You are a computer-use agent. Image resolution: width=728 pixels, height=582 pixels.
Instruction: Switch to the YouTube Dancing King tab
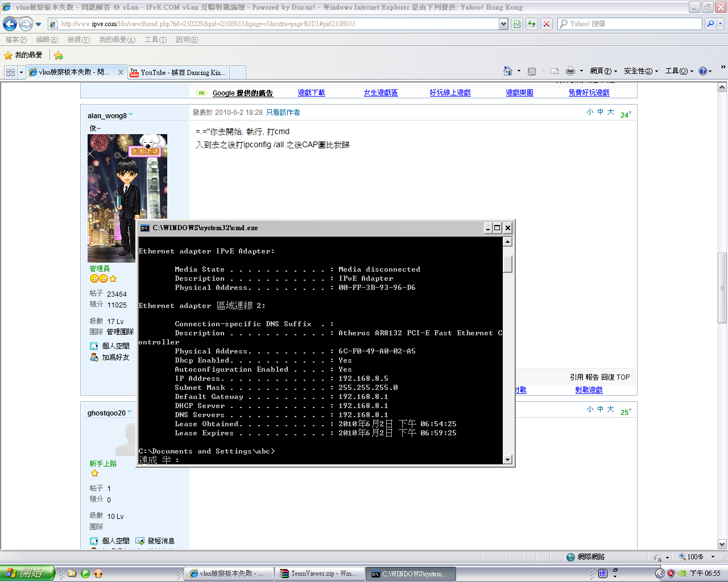(182, 72)
